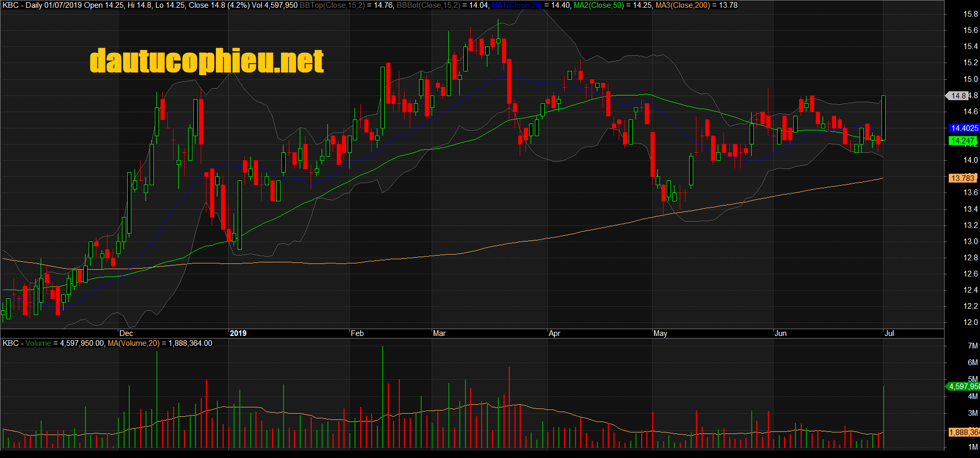Click the 2019 year label on time axis
The width and height of the screenshot is (980, 458).
[x=238, y=333]
